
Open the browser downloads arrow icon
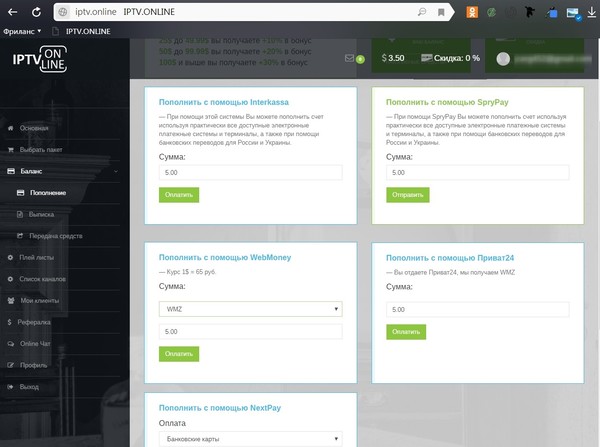point(592,12)
